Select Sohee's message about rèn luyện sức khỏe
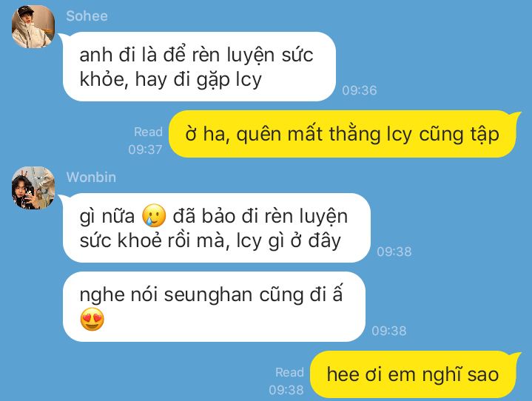532x401 pixels. pyautogui.click(x=199, y=67)
